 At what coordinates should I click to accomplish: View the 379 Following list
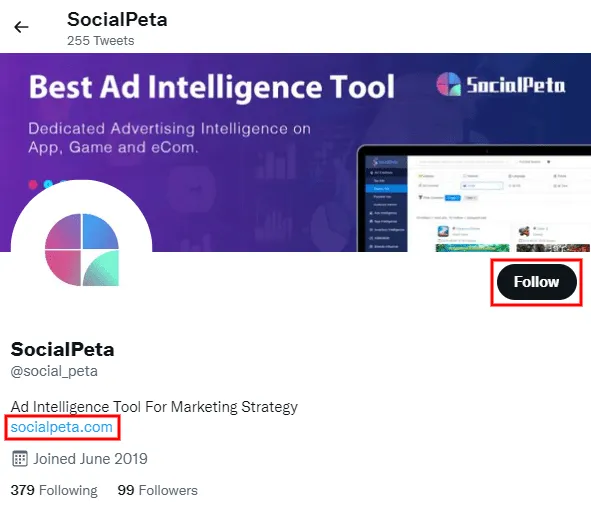54,490
